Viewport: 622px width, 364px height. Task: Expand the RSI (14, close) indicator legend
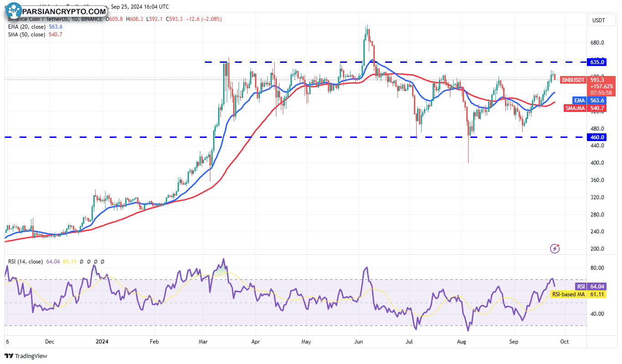coord(25,262)
